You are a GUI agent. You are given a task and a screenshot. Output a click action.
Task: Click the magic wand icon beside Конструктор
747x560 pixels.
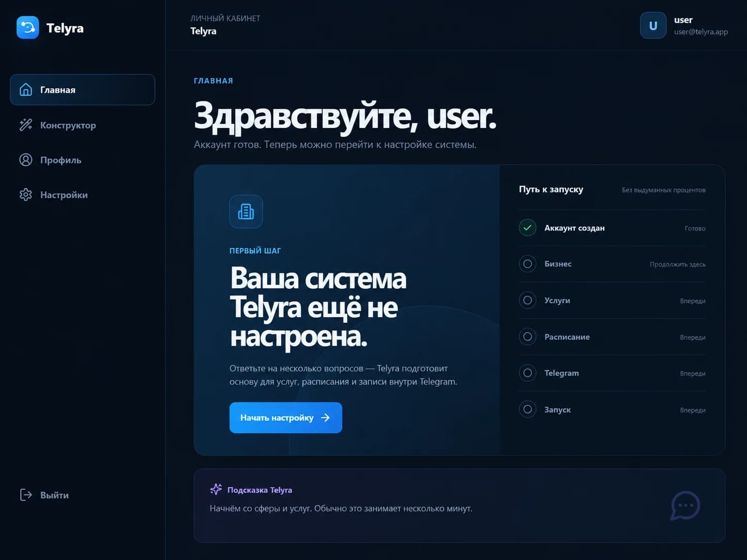(26, 125)
